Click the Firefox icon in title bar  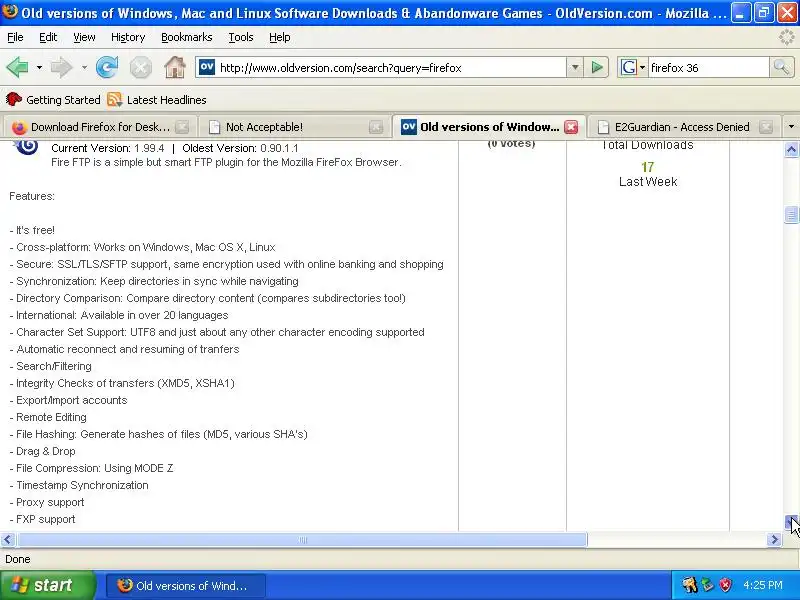tap(10, 11)
